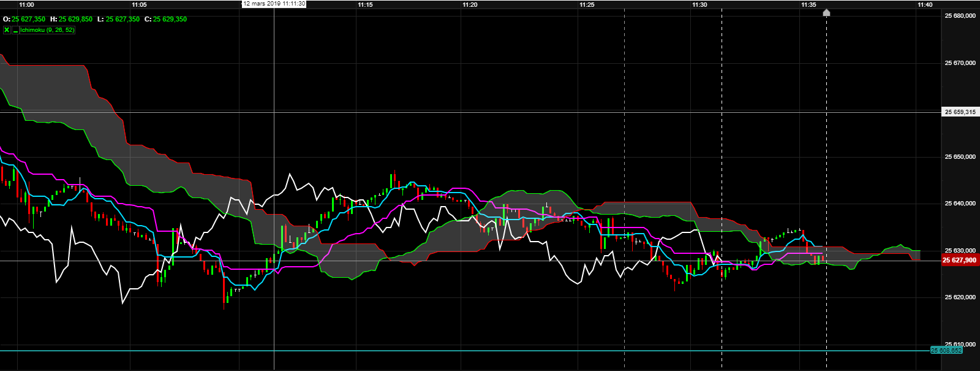Click the cyan 25 608,652 level price tag
980x371 pixels.
(x=946, y=350)
